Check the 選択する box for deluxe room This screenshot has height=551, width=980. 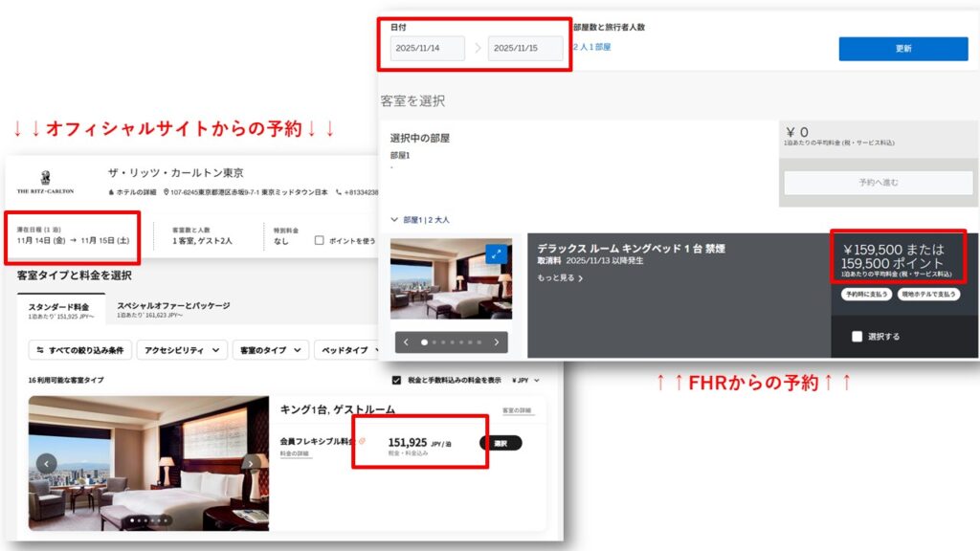(x=857, y=337)
